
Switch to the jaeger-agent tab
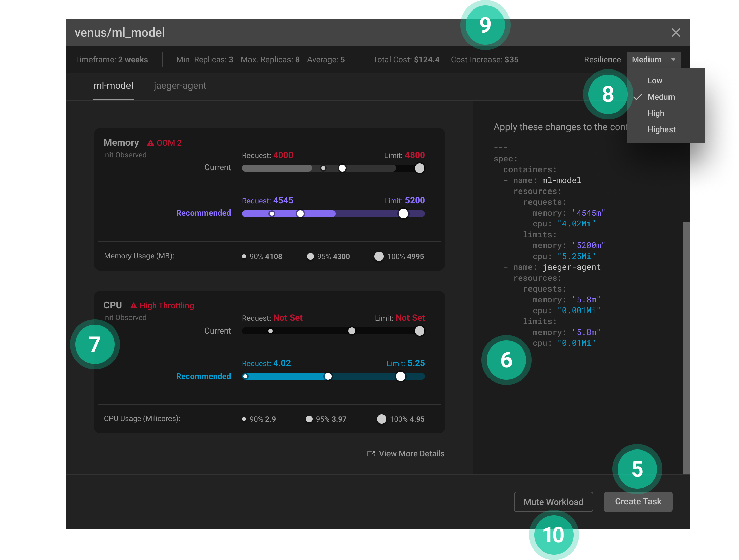[180, 86]
